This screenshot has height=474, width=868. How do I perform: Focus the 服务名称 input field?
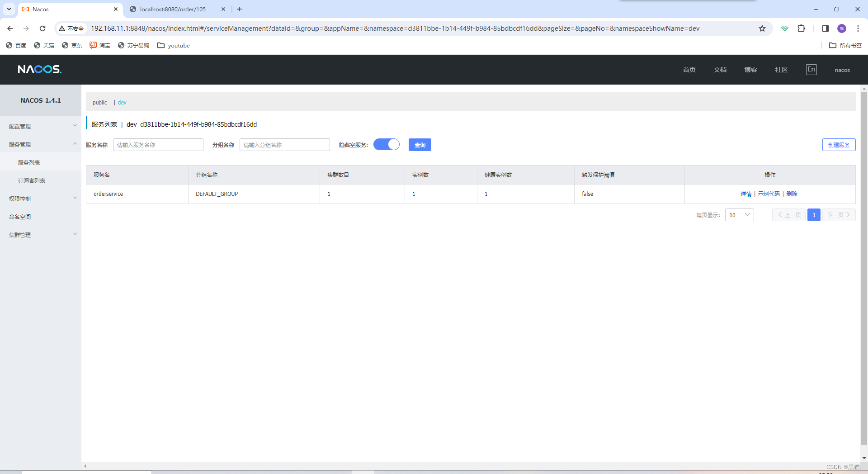(158, 145)
